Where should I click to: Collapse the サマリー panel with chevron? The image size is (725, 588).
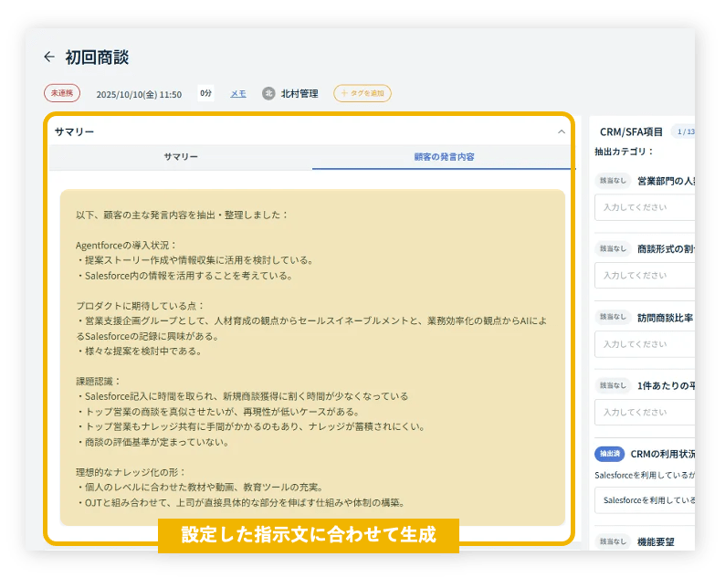(562, 131)
